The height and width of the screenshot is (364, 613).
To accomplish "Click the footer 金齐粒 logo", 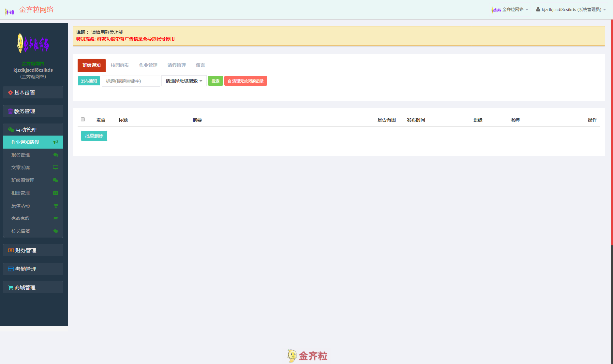I will coord(307,356).
